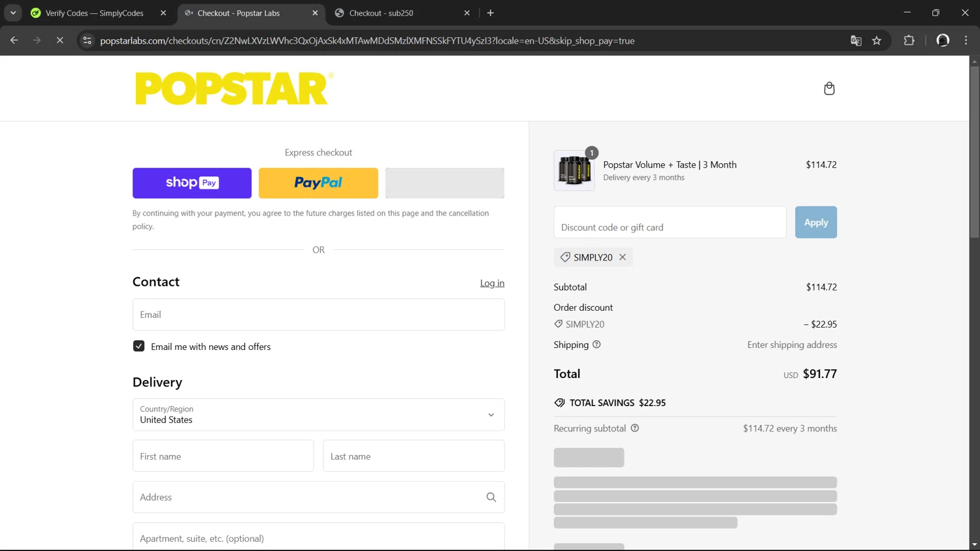The height and width of the screenshot is (551, 980).
Task: Click the browser address bar URL
Action: coord(367,40)
